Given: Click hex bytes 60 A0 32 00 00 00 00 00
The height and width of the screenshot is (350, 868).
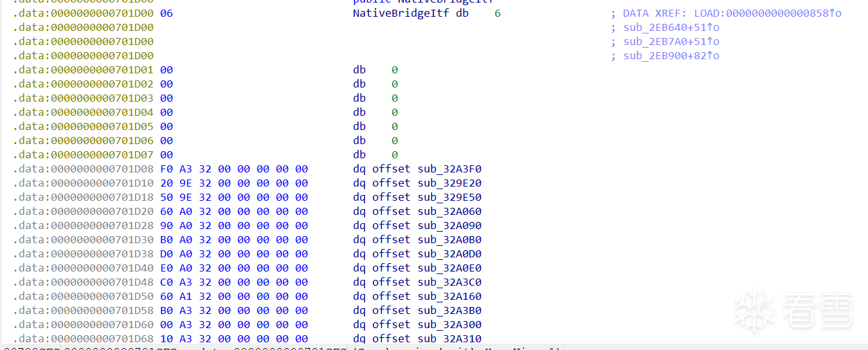Looking at the screenshot, I should (234, 211).
